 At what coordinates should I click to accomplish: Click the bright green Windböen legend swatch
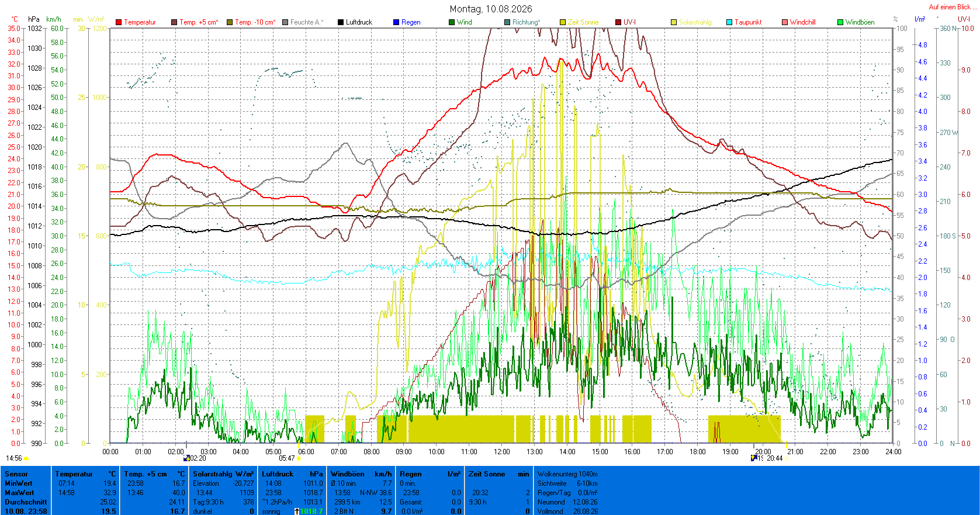point(840,22)
